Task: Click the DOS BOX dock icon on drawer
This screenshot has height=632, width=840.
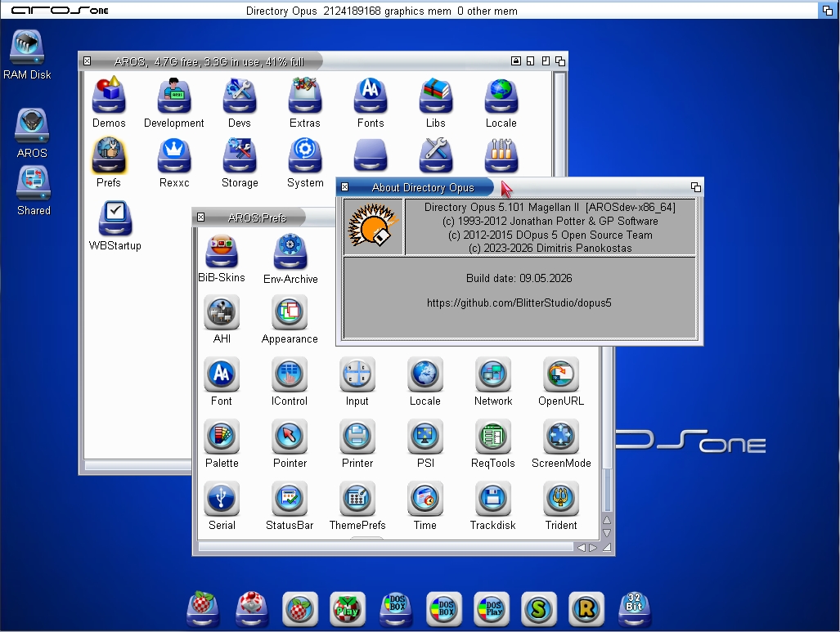Action: (396, 609)
